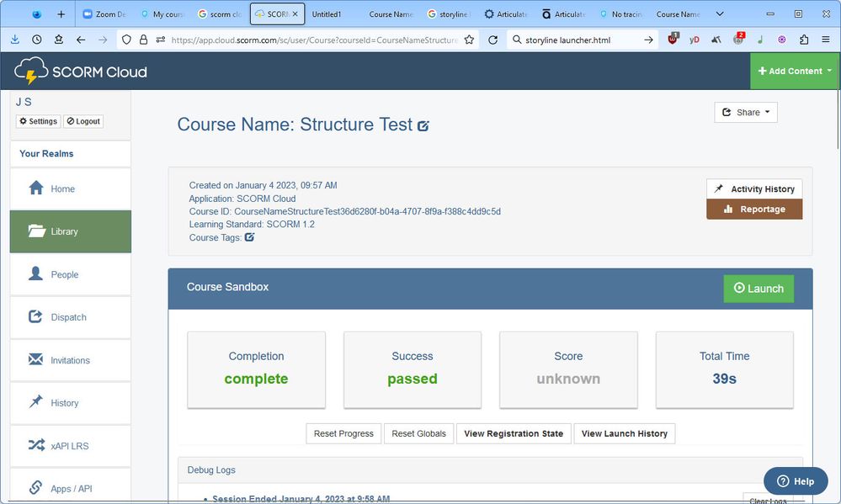Expand the list all tabs chevron
This screenshot has height=504, width=841.
720,14
